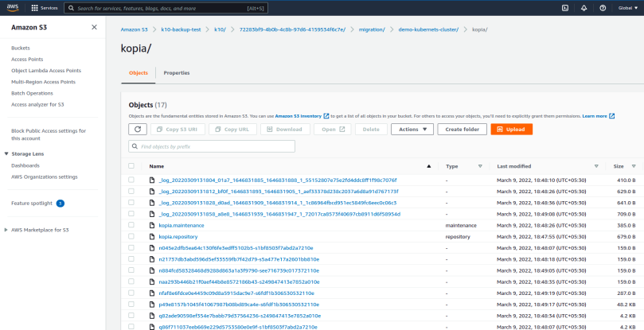Toggle the select-all objects checkbox
The width and height of the screenshot is (644, 330).
(131, 166)
